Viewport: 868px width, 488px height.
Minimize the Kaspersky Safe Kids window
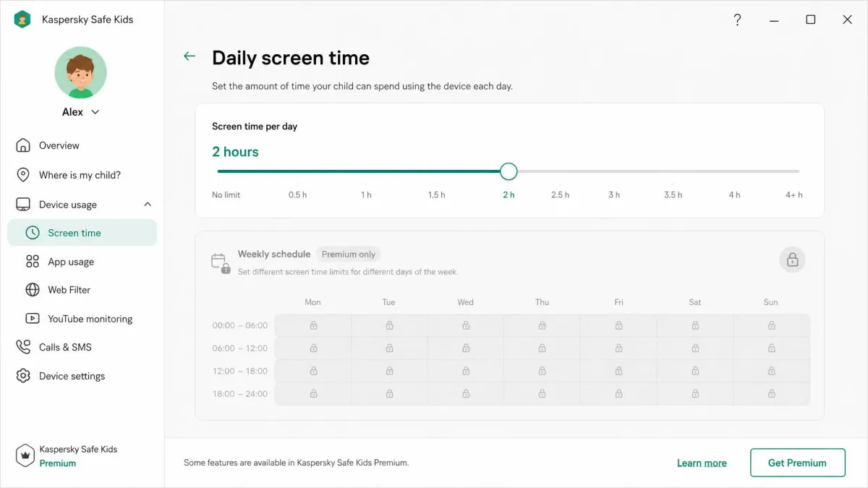(773, 20)
